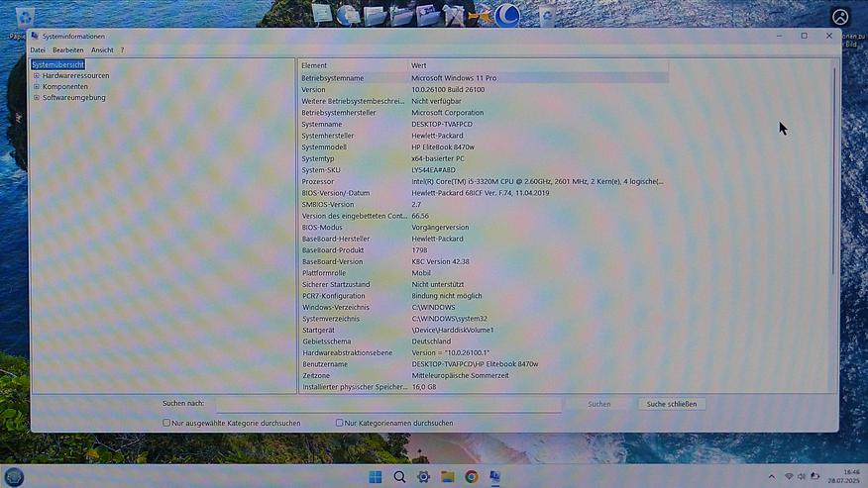Expand Softwareumgebung tree node
Screen dimensions: 868x488
pos(37,98)
